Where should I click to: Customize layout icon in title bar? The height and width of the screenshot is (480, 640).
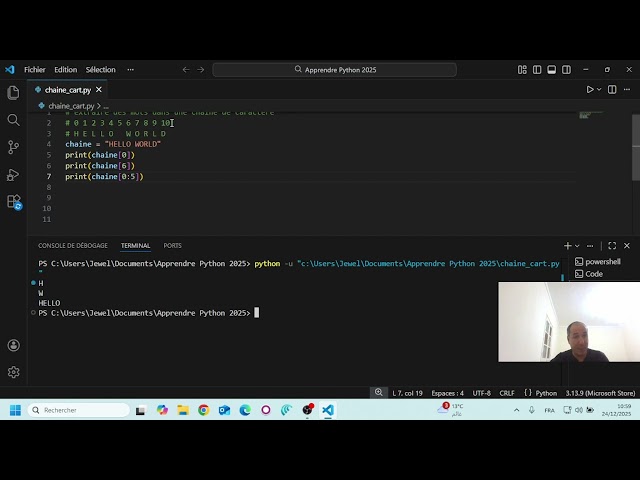tap(522, 70)
